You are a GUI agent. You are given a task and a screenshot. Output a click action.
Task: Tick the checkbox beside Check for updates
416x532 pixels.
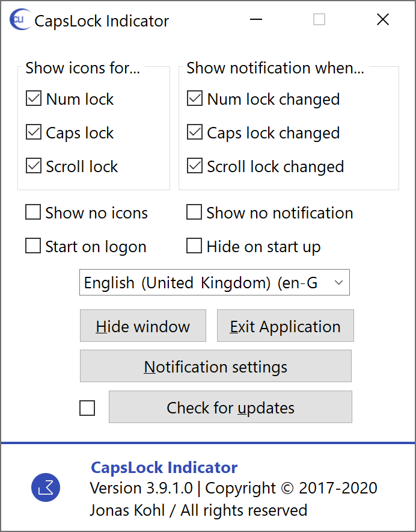pyautogui.click(x=87, y=408)
